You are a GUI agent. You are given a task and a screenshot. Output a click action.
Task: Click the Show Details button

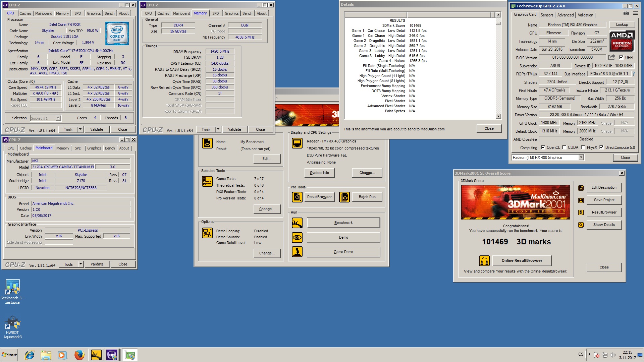(604, 225)
